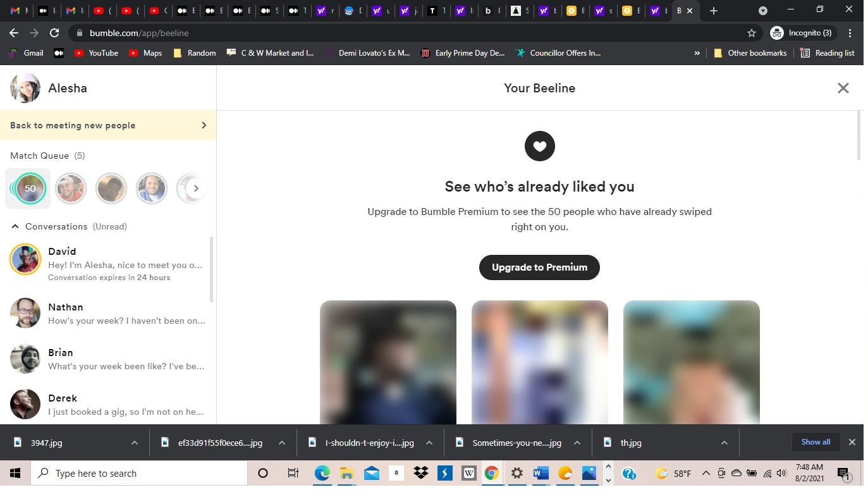
Task: Open File Explorer from taskbar
Action: point(346,473)
